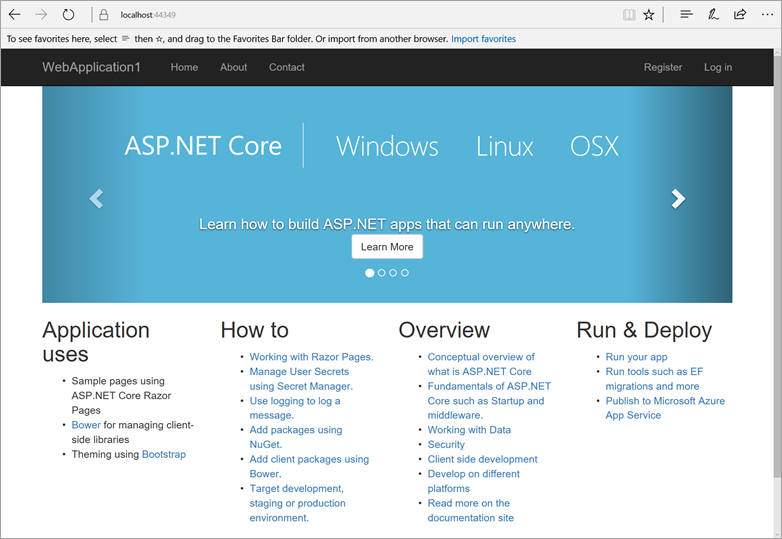Open Working with Data link
The width and height of the screenshot is (782, 539).
(469, 430)
